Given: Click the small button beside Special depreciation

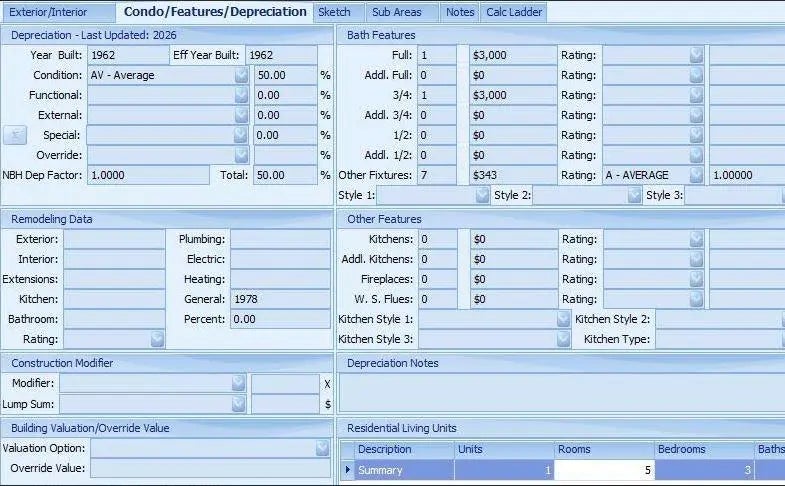Looking at the screenshot, I should [14, 135].
